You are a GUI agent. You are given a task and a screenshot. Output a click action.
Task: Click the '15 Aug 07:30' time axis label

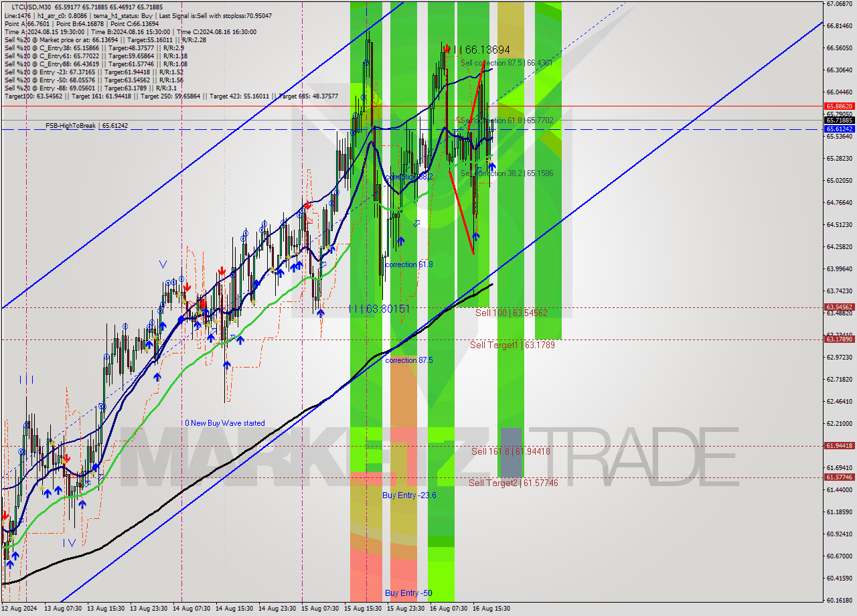tap(320, 609)
